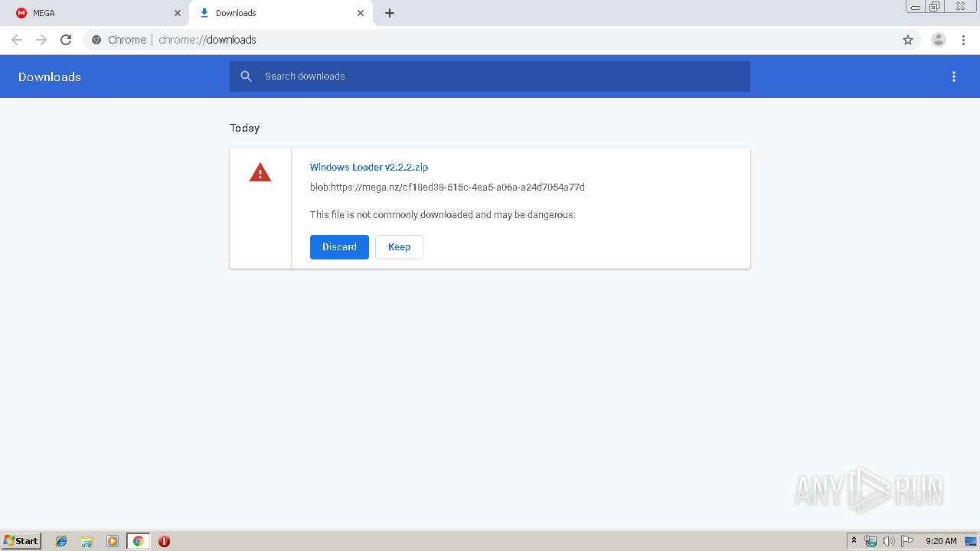
Task: Go forward to next page
Action: coord(41,40)
